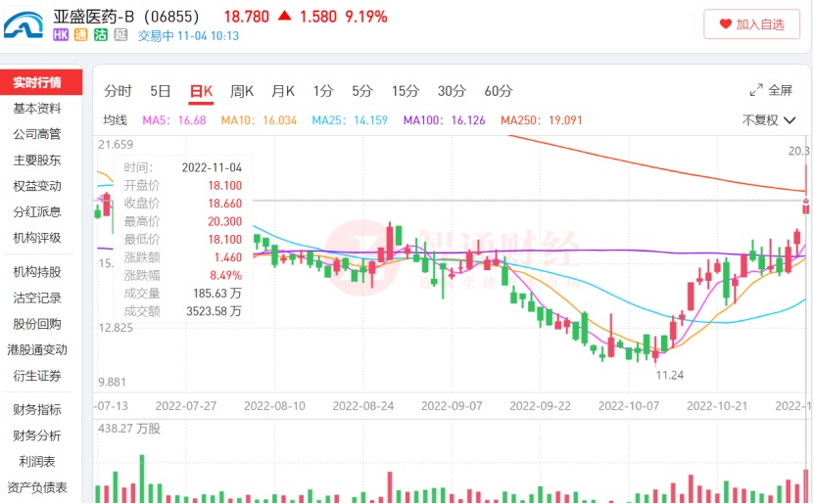Select the 日K chart tab
The image size is (814, 504).
[x=201, y=91]
